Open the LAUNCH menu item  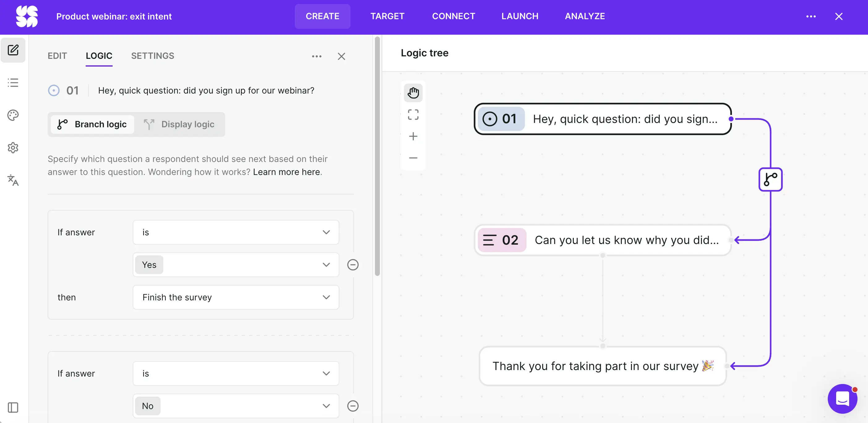520,16
